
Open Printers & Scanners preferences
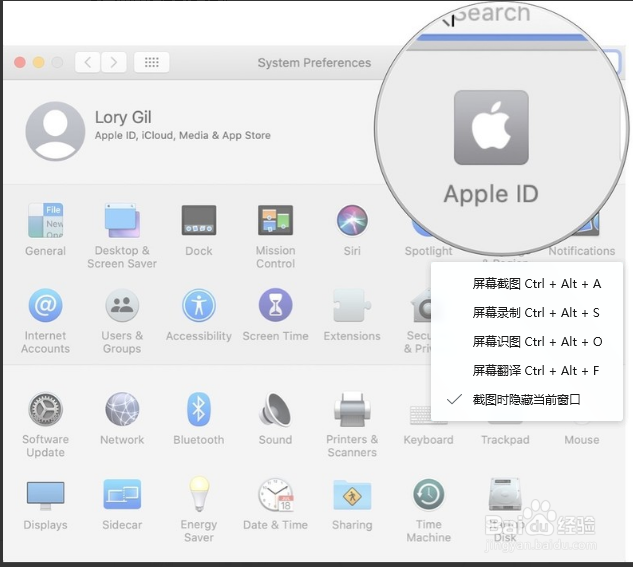(352, 409)
